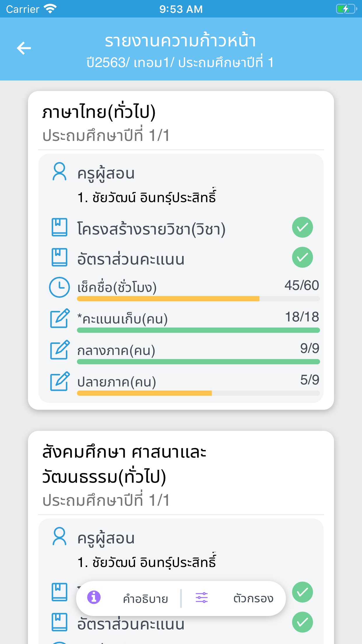Click green check for อัตราส่วนคะแนน in social studies card
The height and width of the screenshot is (644, 362).
(x=302, y=622)
